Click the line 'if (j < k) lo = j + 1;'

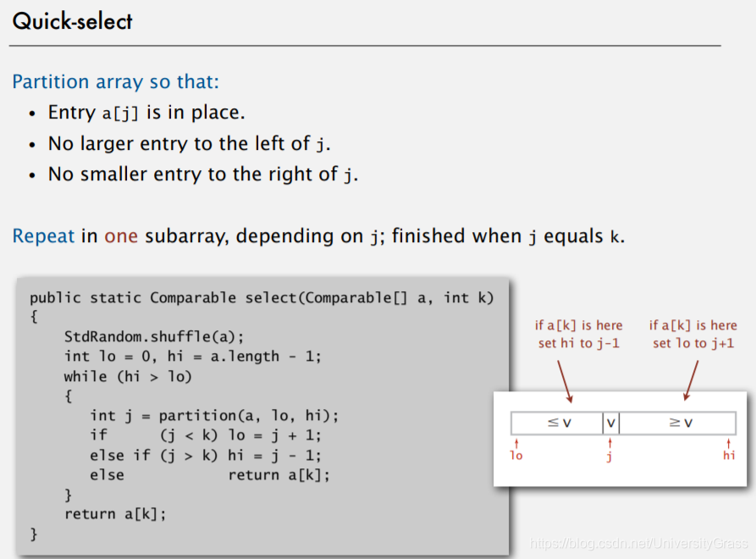[206, 435]
